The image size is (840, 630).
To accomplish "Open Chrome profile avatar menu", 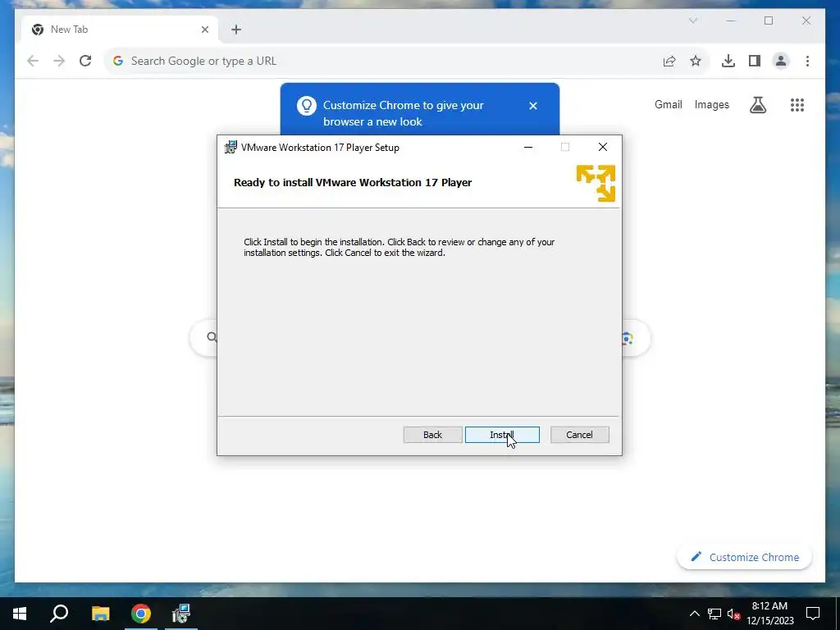I will (781, 61).
